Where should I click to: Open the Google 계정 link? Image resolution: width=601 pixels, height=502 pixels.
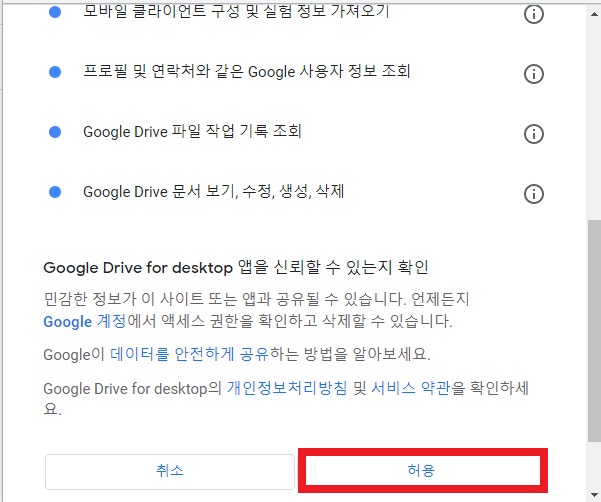[85, 321]
